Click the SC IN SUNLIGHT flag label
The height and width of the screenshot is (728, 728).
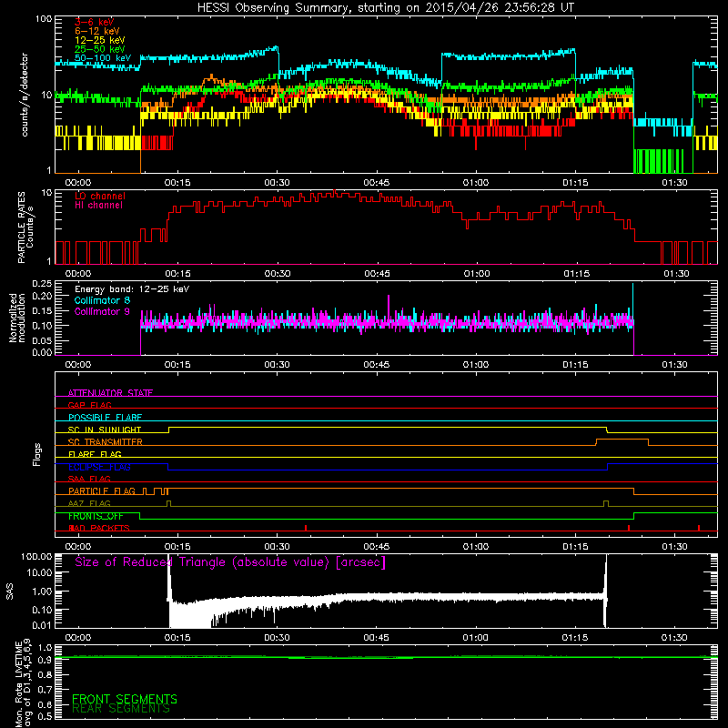pos(105,430)
